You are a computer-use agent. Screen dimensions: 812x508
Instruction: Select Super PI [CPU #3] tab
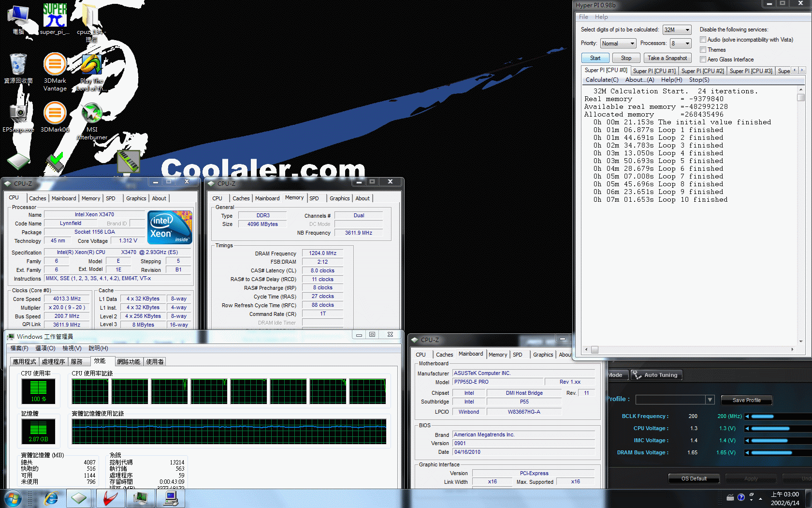751,71
